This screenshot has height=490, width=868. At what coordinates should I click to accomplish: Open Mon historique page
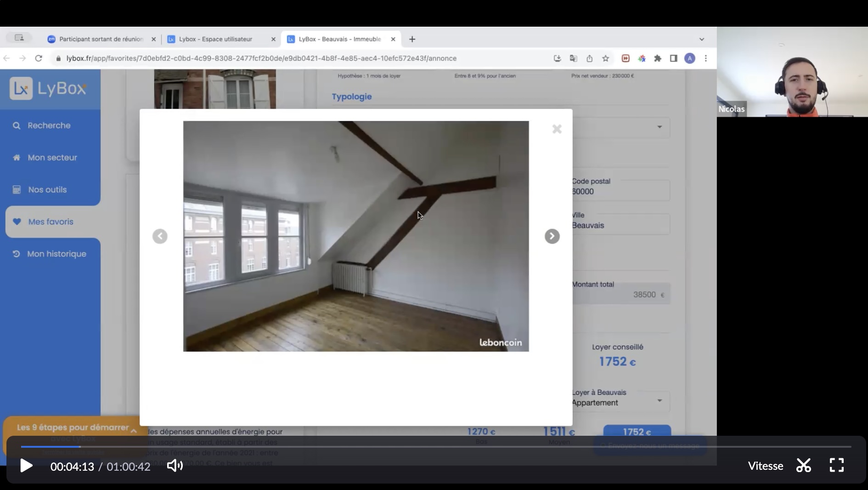point(56,254)
